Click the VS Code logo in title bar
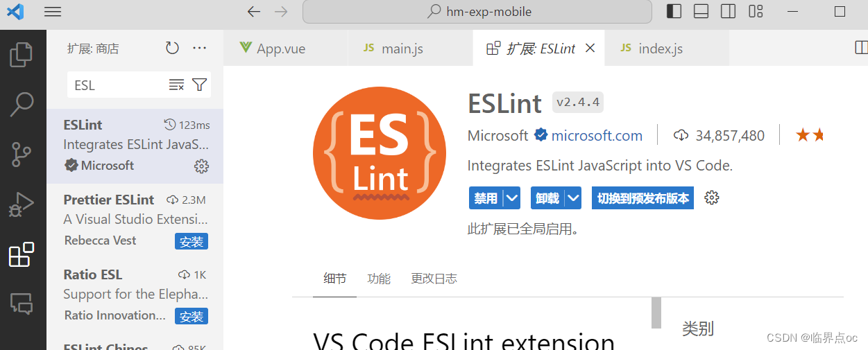 [15, 12]
